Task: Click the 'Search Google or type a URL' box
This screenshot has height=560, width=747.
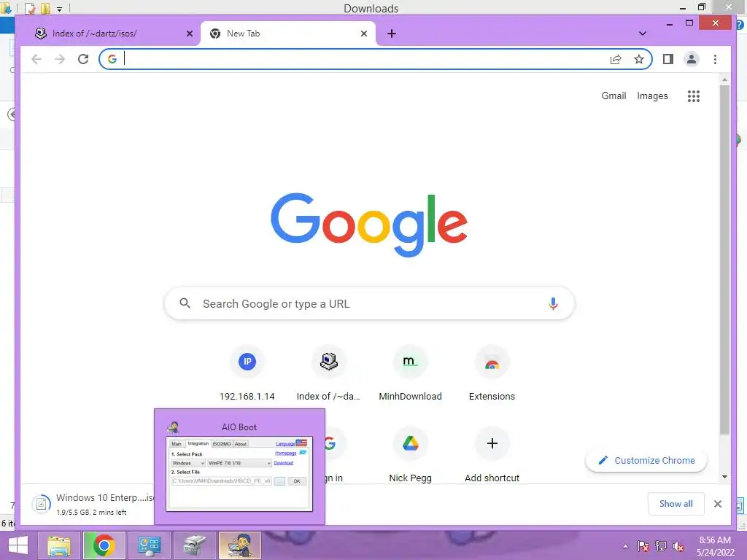Action: [369, 304]
